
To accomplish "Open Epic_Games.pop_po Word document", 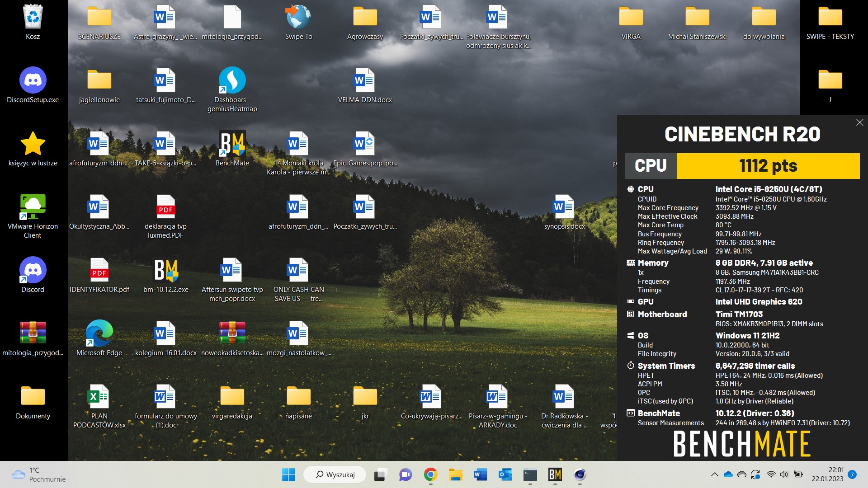I will coord(365,143).
